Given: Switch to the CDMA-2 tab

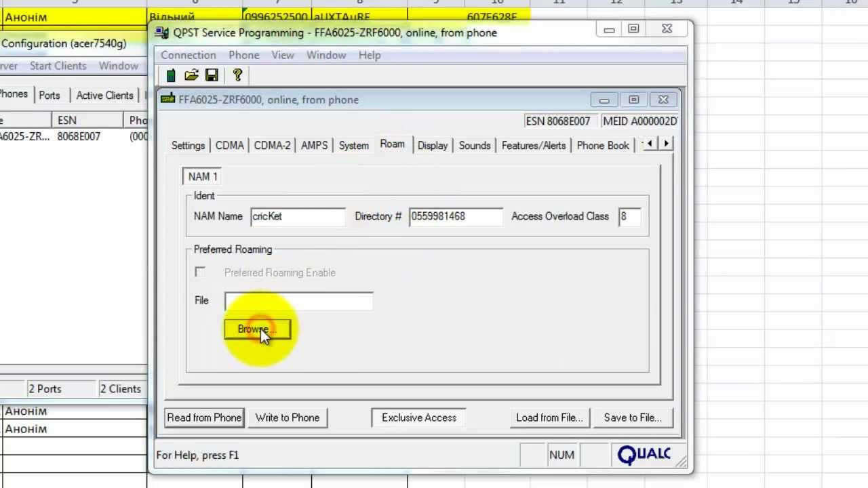Looking at the screenshot, I should point(272,146).
